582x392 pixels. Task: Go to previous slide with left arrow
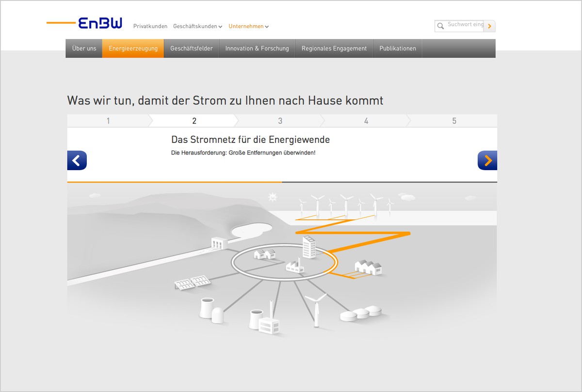coord(77,160)
